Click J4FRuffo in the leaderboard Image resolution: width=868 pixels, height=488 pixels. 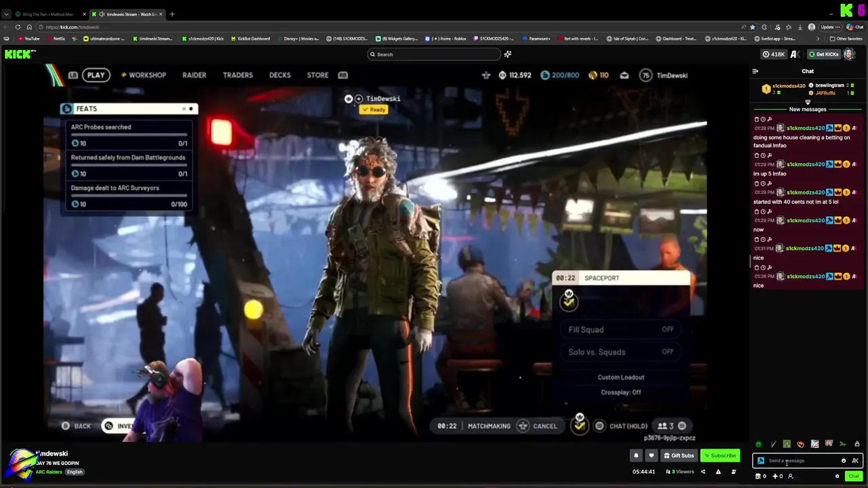point(825,93)
